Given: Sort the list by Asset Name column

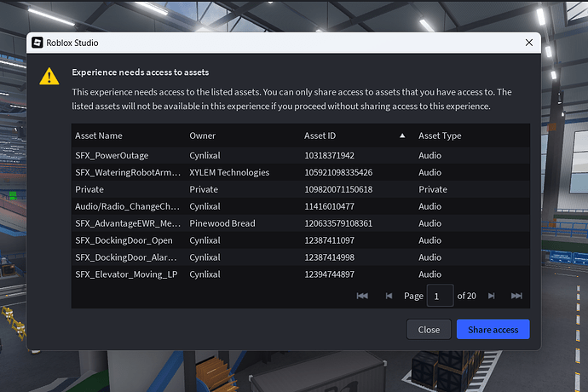Looking at the screenshot, I should click(x=99, y=135).
